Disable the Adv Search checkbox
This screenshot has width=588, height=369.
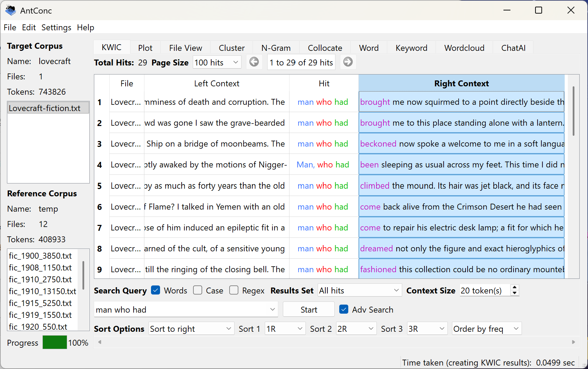pyautogui.click(x=344, y=309)
